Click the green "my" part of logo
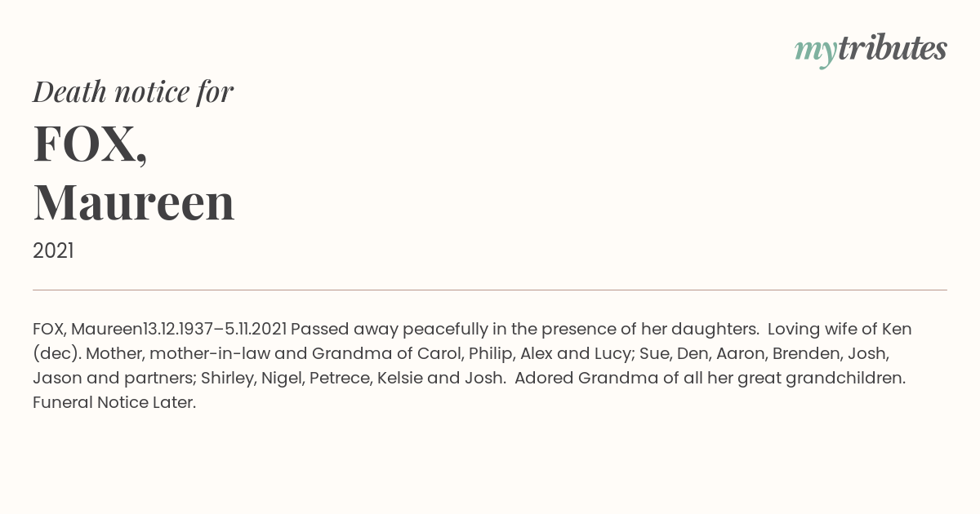The height and width of the screenshot is (514, 980). tap(816, 52)
